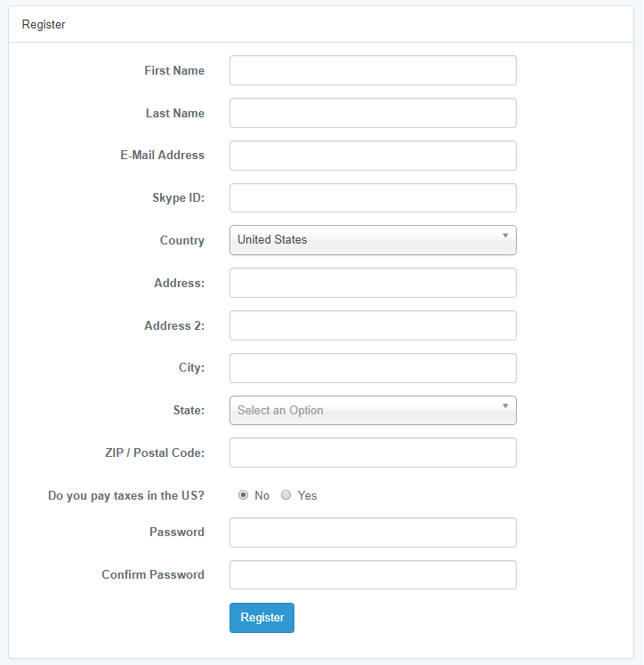Click the State dropdown arrow icon
The height and width of the screenshot is (665, 644).
505,406
